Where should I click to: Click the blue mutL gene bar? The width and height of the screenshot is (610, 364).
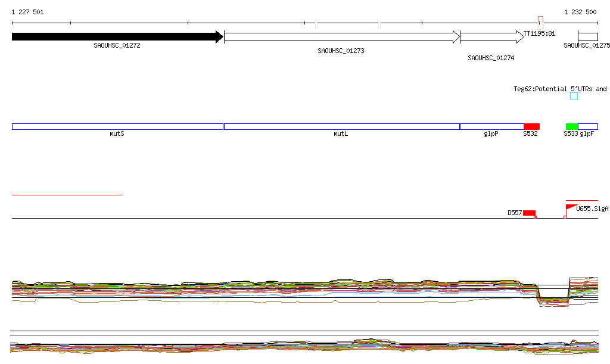341,126
